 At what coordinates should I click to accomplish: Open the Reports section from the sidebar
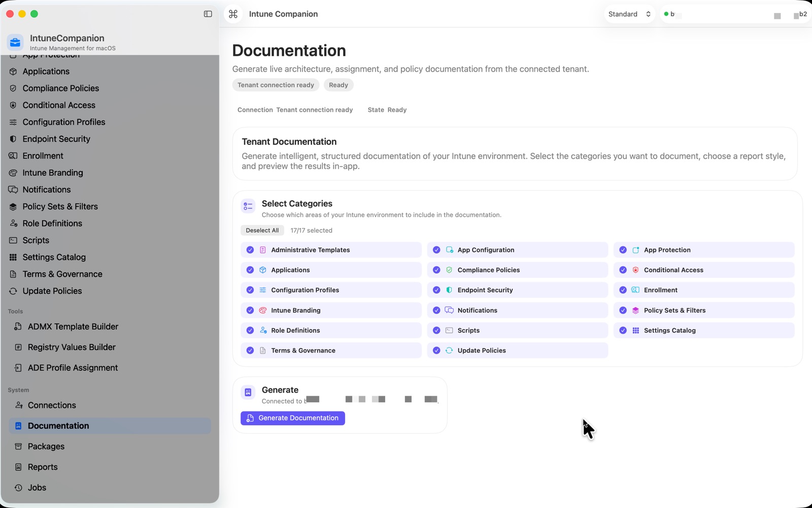click(43, 467)
